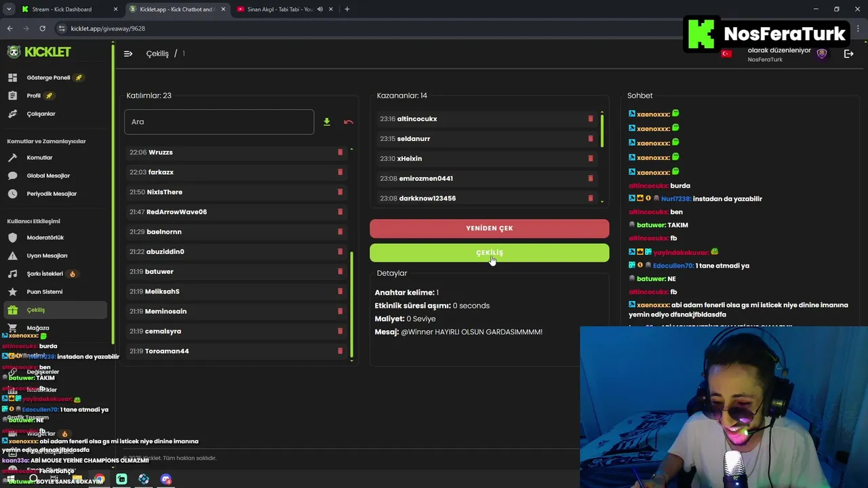Go back in browser history
The height and width of the screenshot is (488, 868).
pos(9,28)
